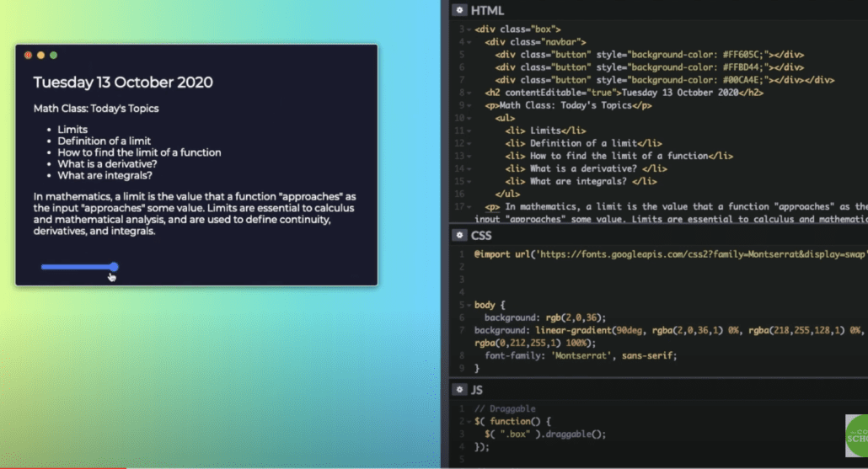Open the CSS panel settings gear

(x=459, y=235)
